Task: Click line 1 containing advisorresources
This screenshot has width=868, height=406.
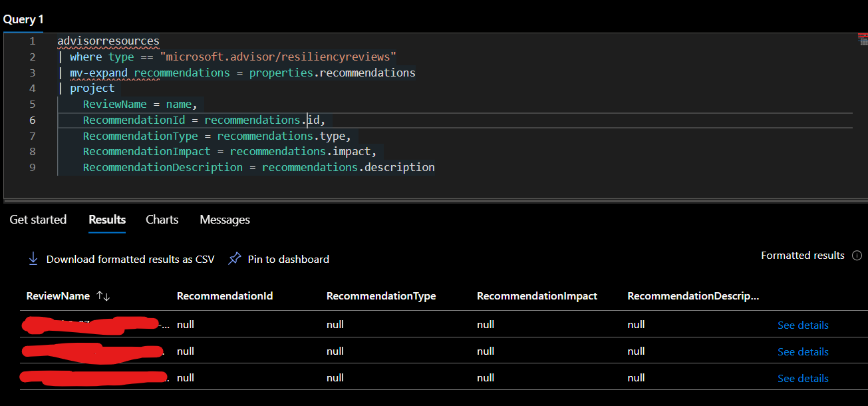Action: [x=108, y=41]
